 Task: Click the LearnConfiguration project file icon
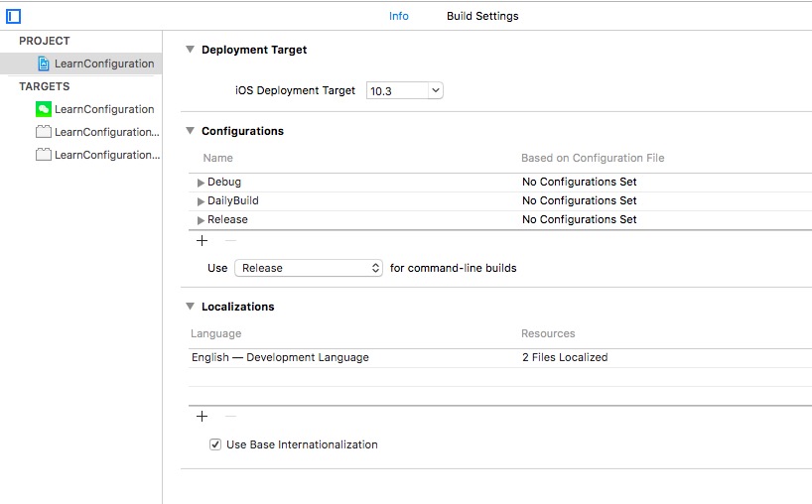tap(44, 63)
